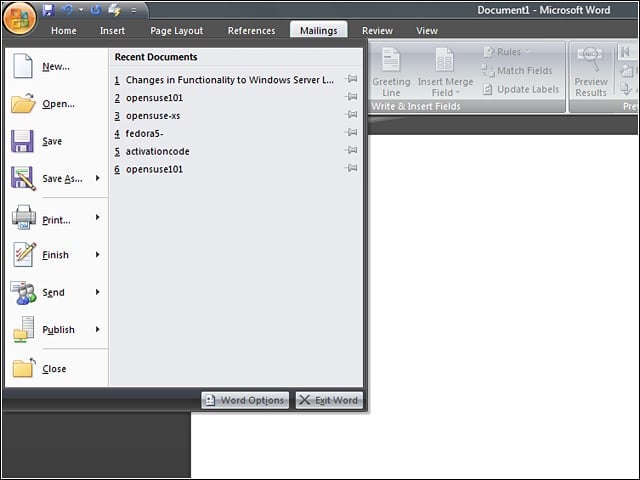Click the Print printer icon
This screenshot has width=640, height=480.
pyautogui.click(x=23, y=217)
